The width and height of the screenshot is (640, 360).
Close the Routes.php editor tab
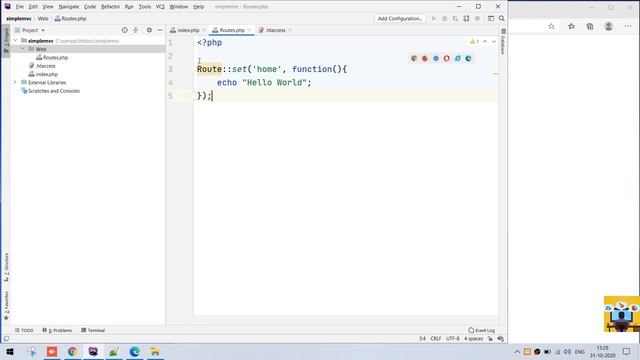point(249,30)
